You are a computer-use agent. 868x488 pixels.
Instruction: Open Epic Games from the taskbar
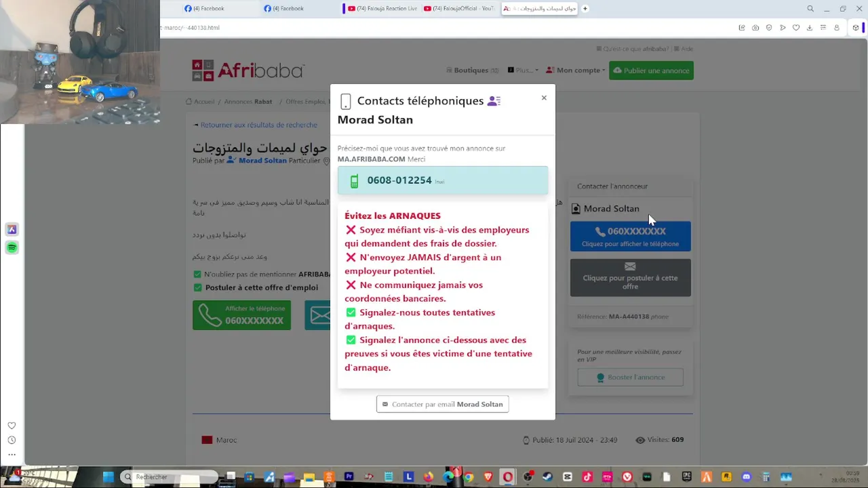coord(687,477)
